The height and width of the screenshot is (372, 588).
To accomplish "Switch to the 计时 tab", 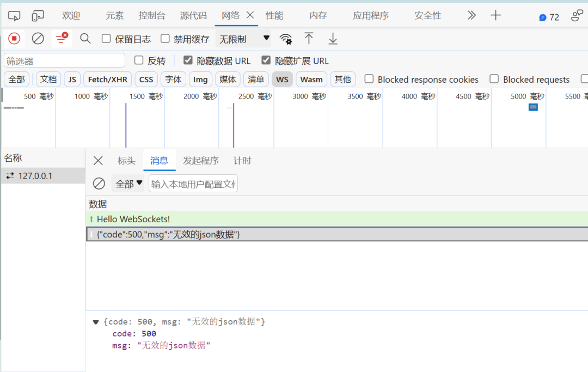I will (x=242, y=160).
